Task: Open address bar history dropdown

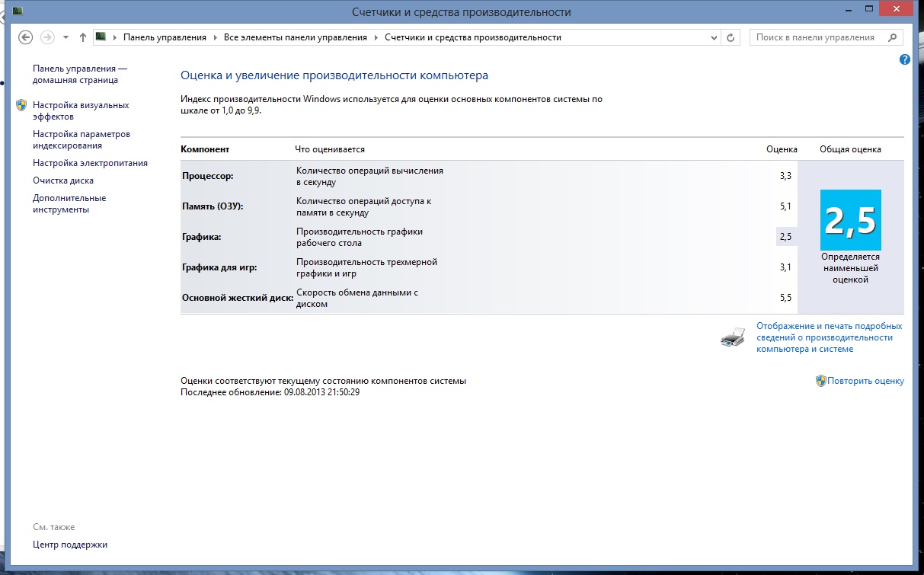Action: (x=714, y=37)
